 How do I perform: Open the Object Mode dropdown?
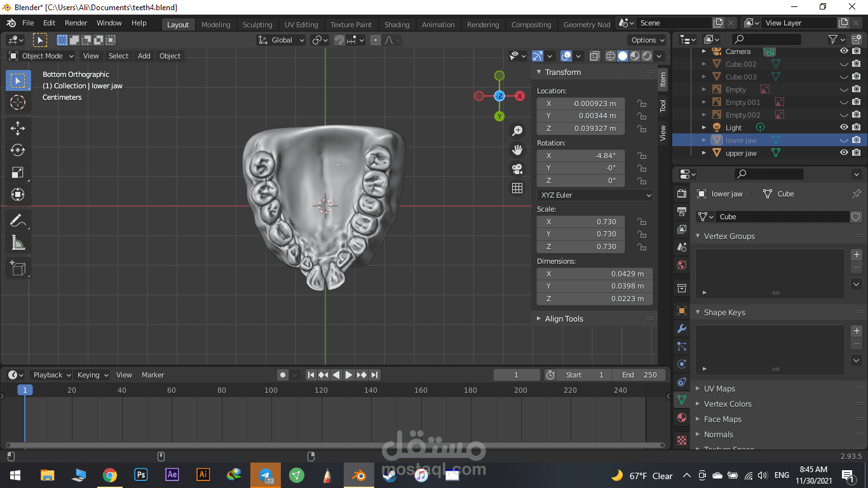tap(42, 56)
